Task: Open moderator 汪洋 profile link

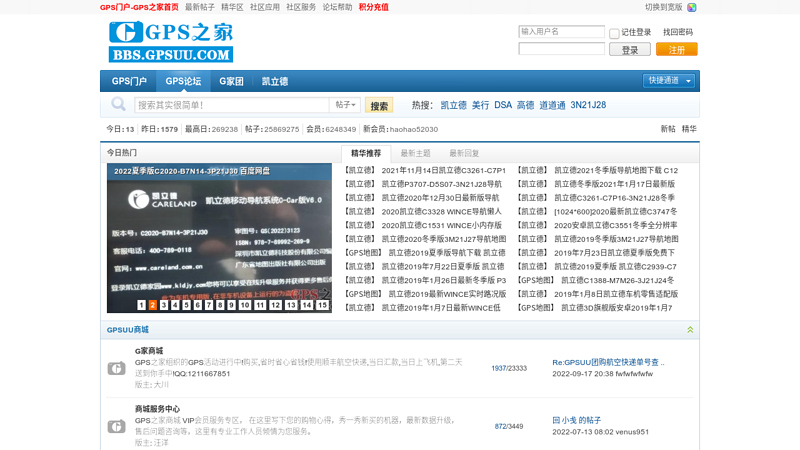Action: [x=161, y=442]
